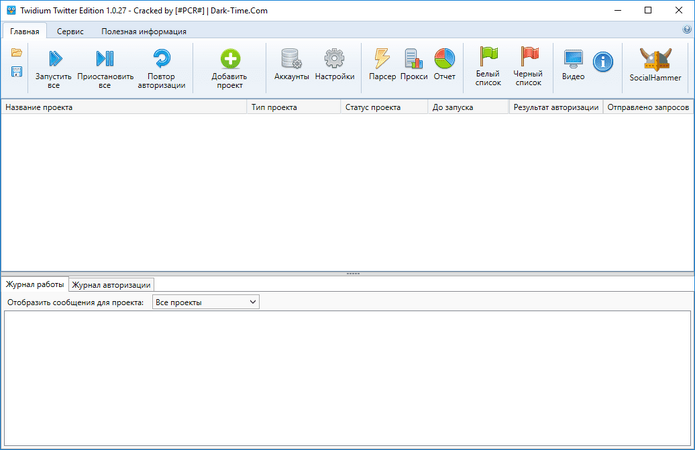Sort by Тип проекта column
This screenshot has width=695, height=450.
293,107
